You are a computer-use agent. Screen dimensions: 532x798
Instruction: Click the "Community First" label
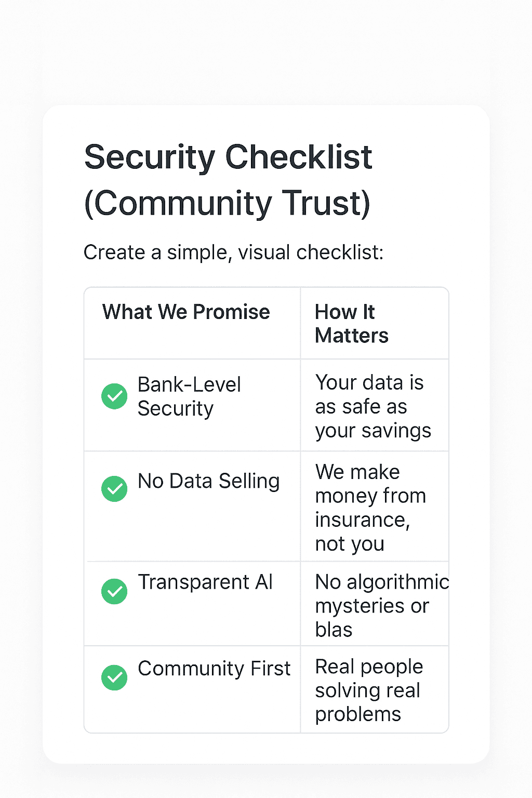tap(214, 669)
